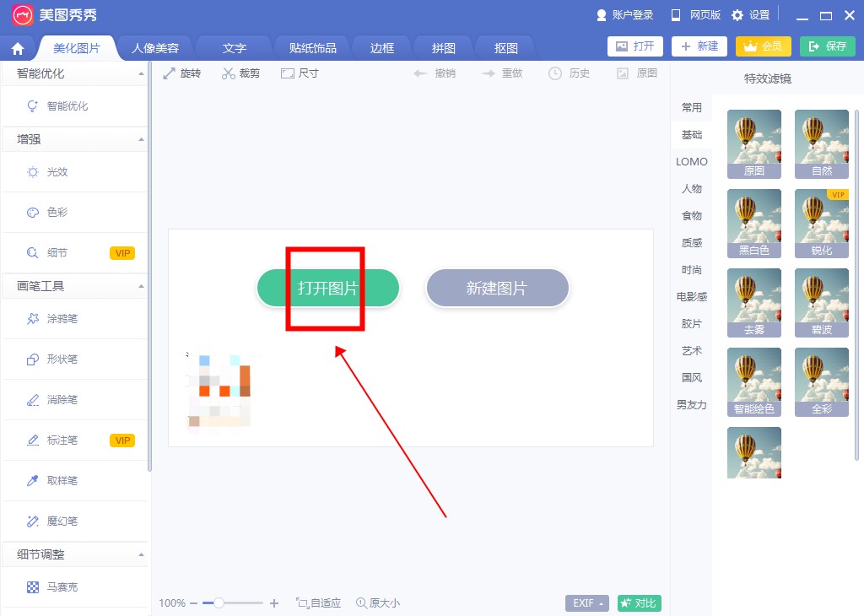Go to the home icon tab

tap(18, 48)
